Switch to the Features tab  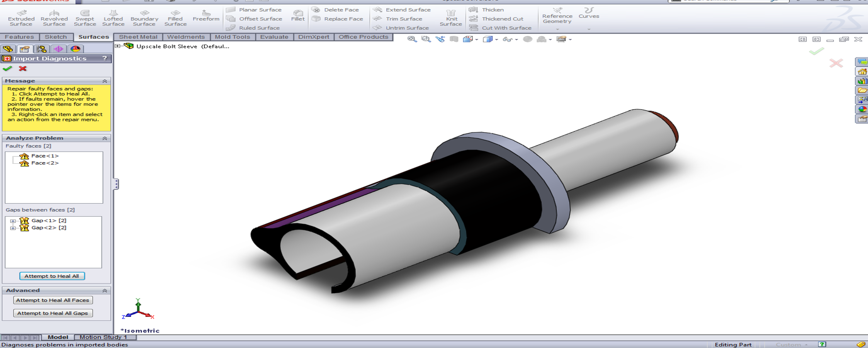tap(19, 37)
